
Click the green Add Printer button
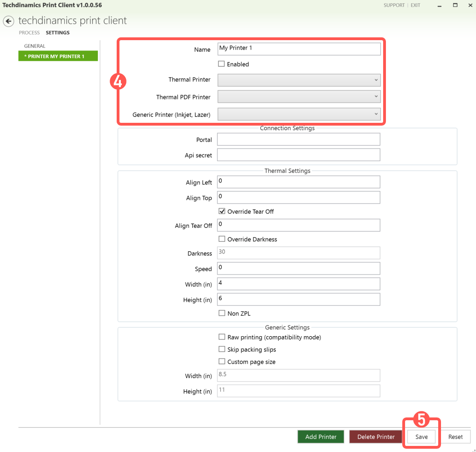tap(321, 437)
